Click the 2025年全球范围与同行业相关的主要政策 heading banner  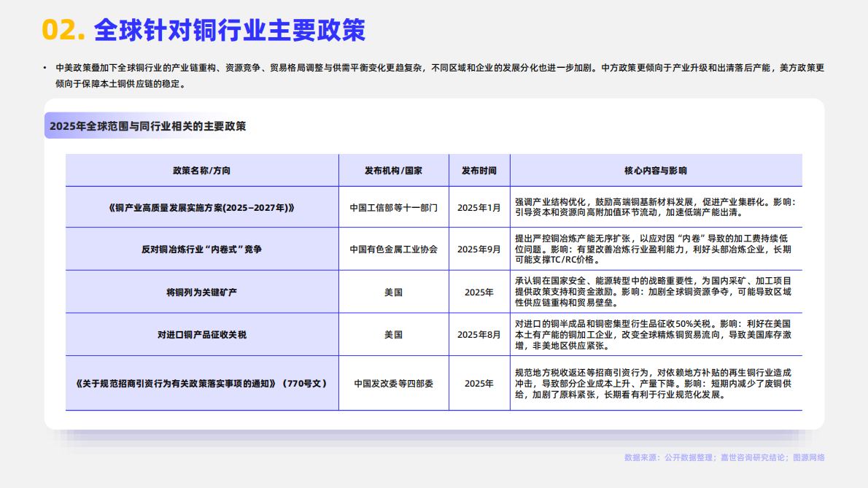point(148,126)
